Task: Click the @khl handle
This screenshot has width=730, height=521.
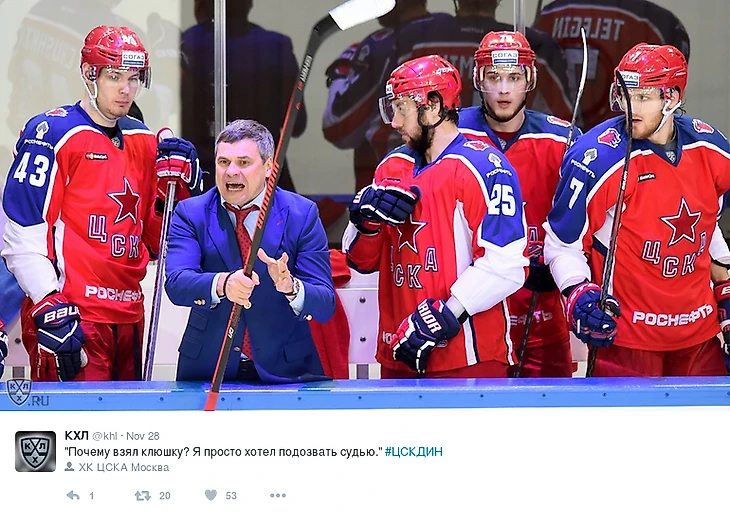Action: pos(104,436)
